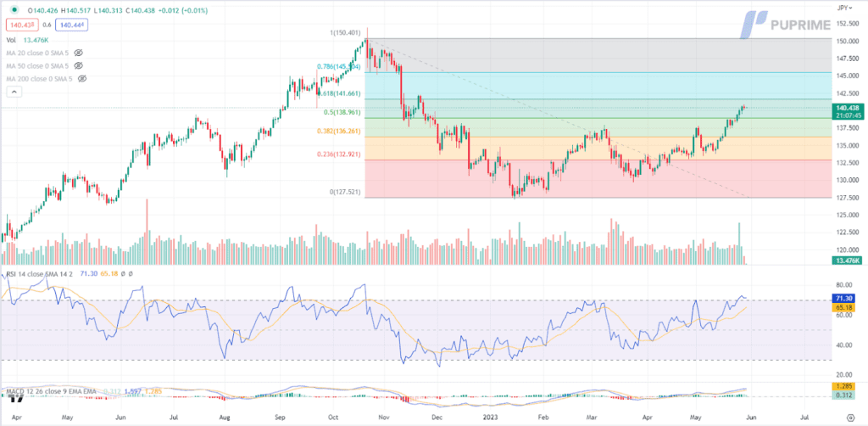Screen dimensions: 868x426
Task: Collapse the indicator legend list
Action: tap(14, 92)
